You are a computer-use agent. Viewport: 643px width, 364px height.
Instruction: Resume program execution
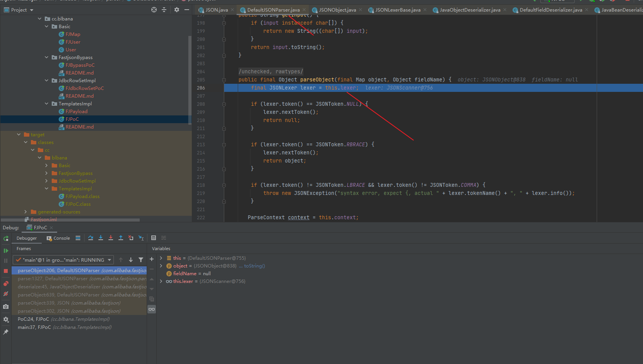click(x=6, y=251)
